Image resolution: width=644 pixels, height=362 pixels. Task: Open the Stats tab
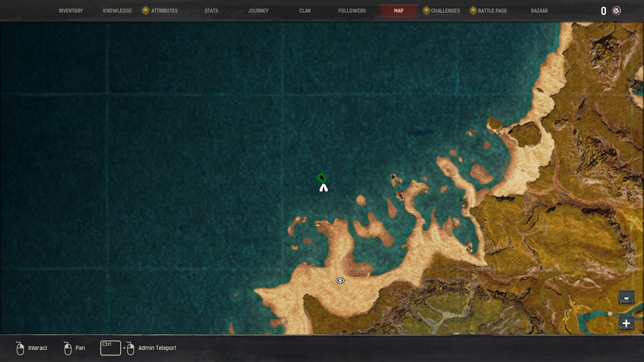click(211, 11)
